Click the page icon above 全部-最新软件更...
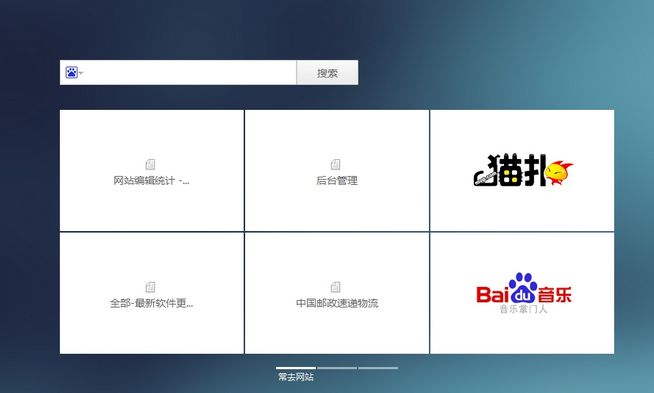 tap(151, 287)
